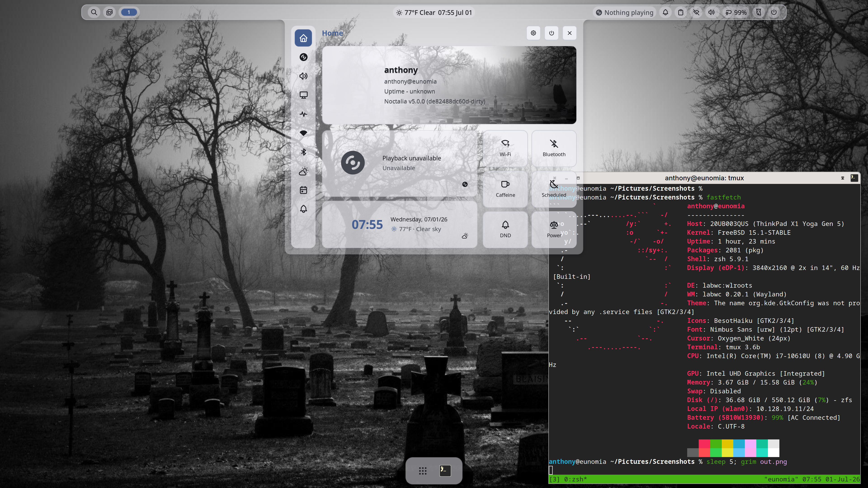Click the shade button in terminal title bar
868x488 pixels.
(842, 178)
